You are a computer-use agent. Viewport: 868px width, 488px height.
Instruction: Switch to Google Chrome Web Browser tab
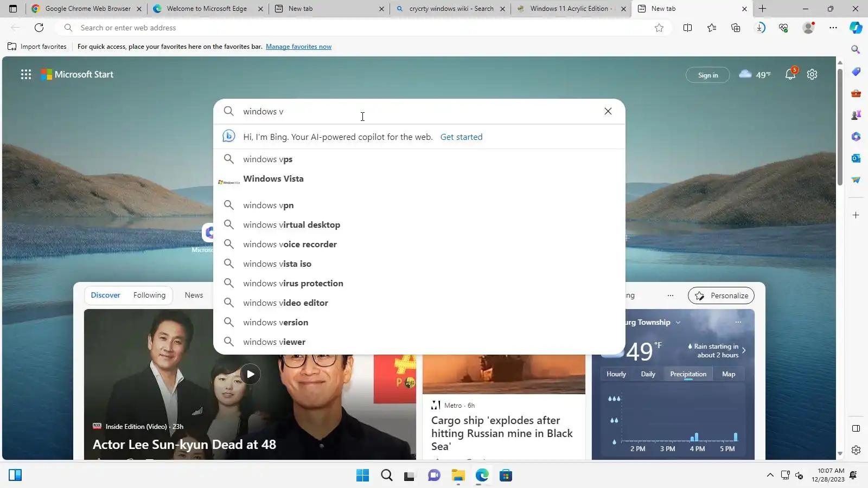tap(87, 9)
